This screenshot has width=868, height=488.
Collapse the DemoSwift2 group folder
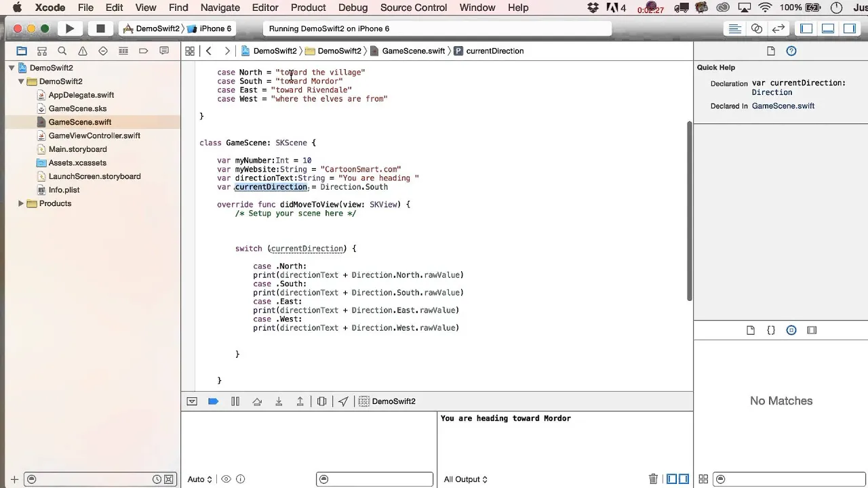pos(21,81)
